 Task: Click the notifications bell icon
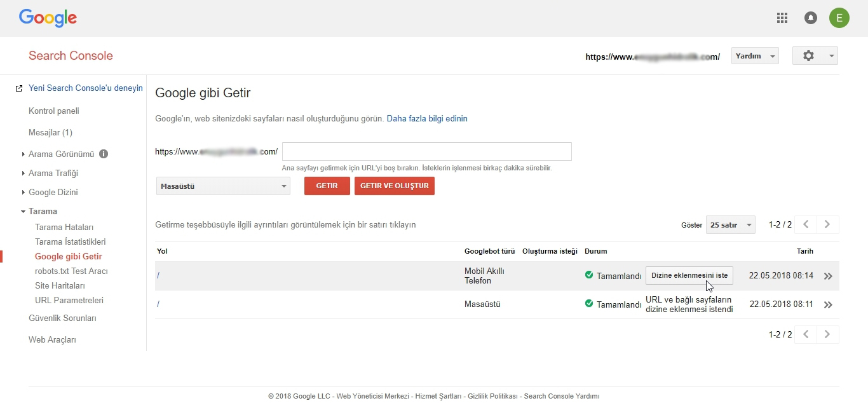(x=811, y=18)
